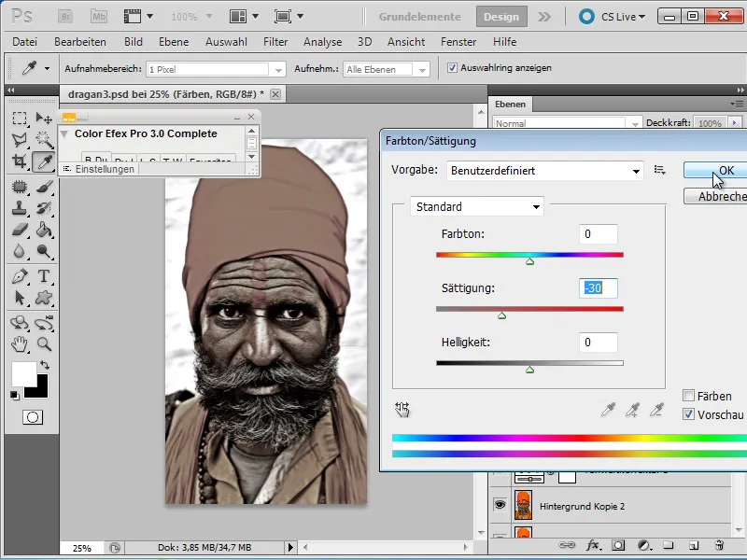
Task: Select the Type tool
Action: (44, 276)
